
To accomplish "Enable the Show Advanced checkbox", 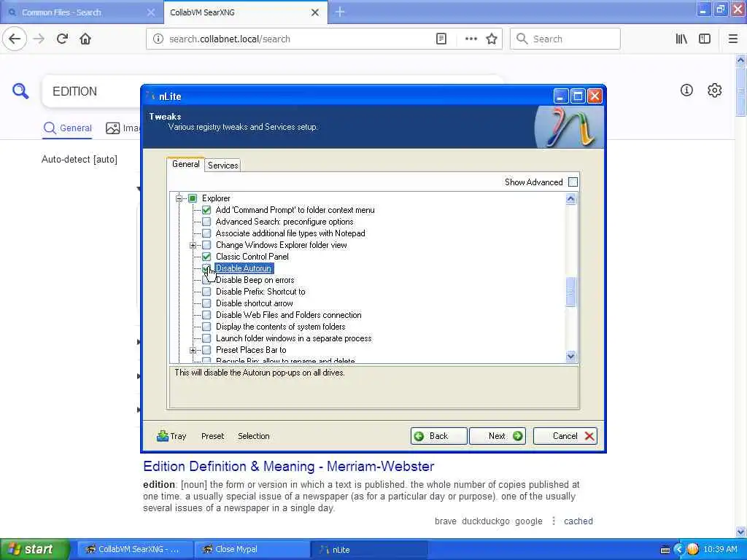I will (573, 182).
